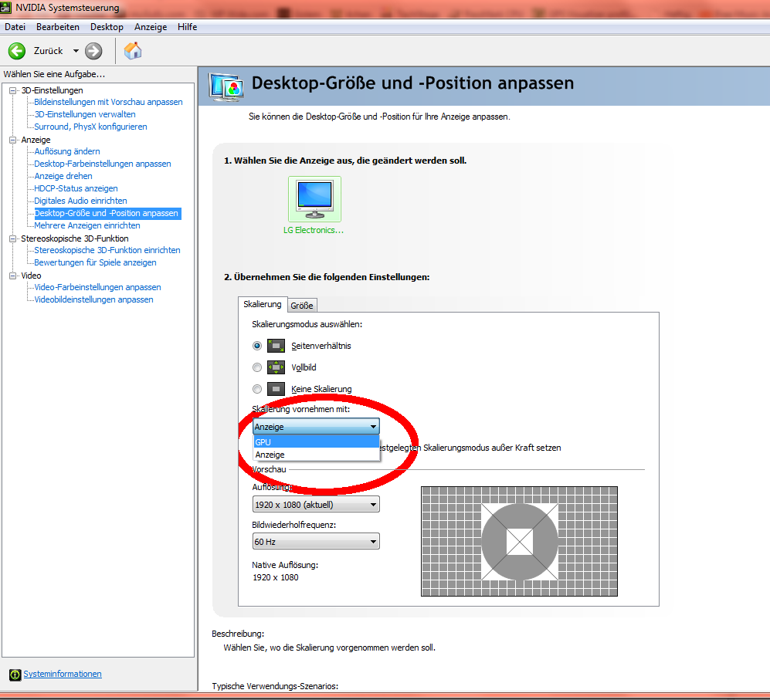Click the scaling preview test pattern

pyautogui.click(x=519, y=542)
